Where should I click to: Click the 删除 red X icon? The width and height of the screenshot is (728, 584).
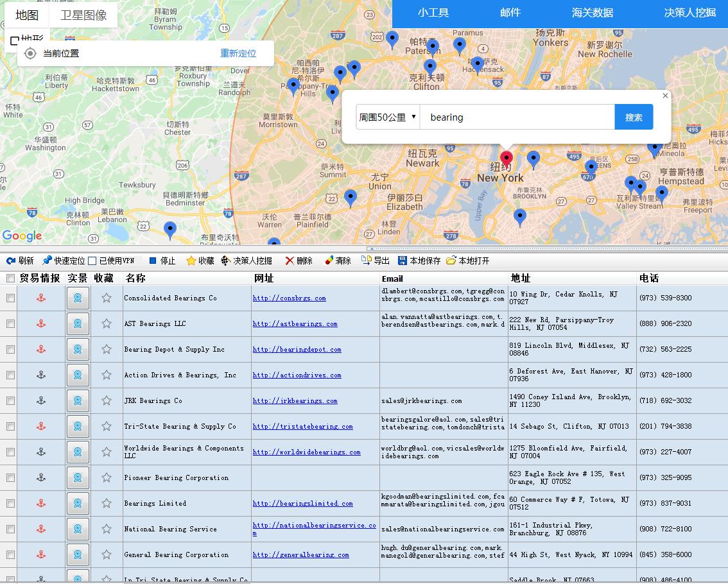click(x=290, y=261)
